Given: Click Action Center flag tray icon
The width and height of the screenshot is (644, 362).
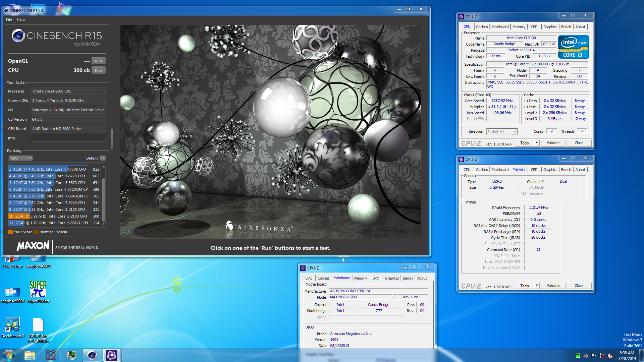Looking at the screenshot, I should pyautogui.click(x=594, y=356).
